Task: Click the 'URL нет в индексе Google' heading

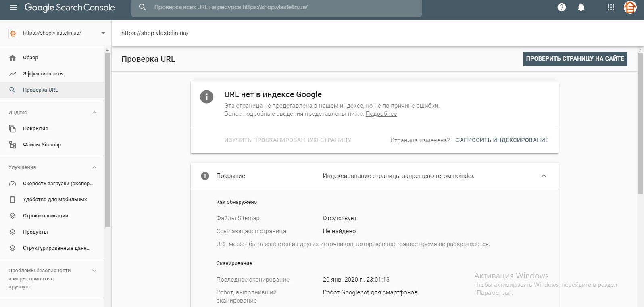Action: point(273,94)
